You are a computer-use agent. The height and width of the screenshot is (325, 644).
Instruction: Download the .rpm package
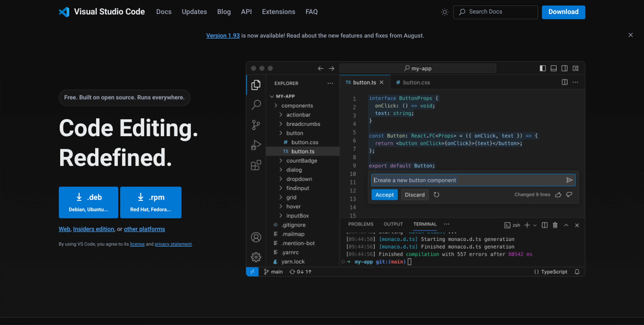click(151, 203)
